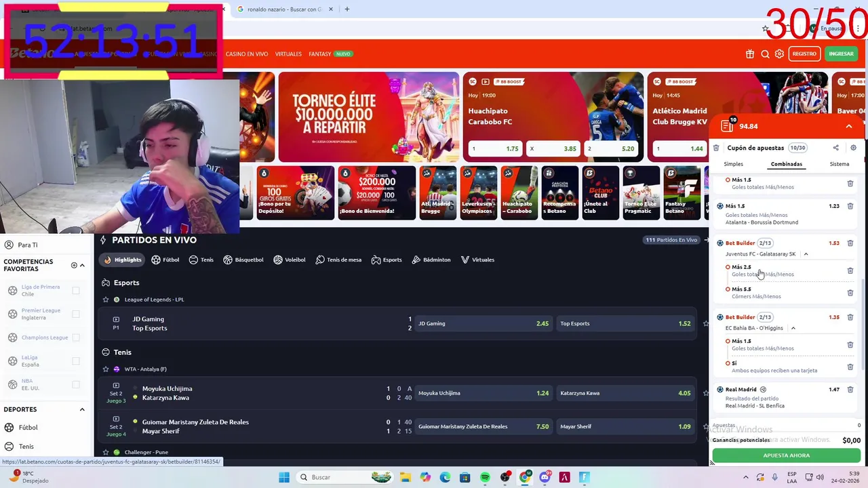
Task: Tick the LaLiga España checkbox
Action: pos(76,361)
